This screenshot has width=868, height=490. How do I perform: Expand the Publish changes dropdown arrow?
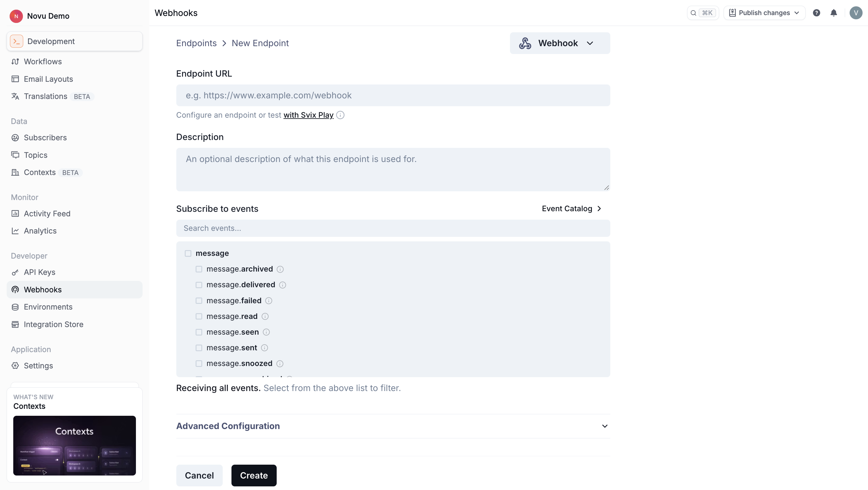796,12
